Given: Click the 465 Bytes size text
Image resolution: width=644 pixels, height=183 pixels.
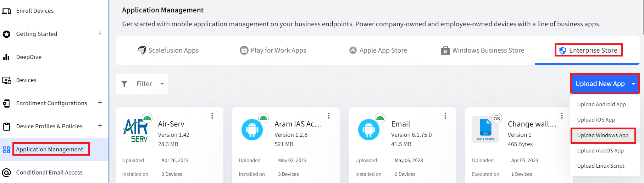Looking at the screenshot, I should (x=520, y=144).
